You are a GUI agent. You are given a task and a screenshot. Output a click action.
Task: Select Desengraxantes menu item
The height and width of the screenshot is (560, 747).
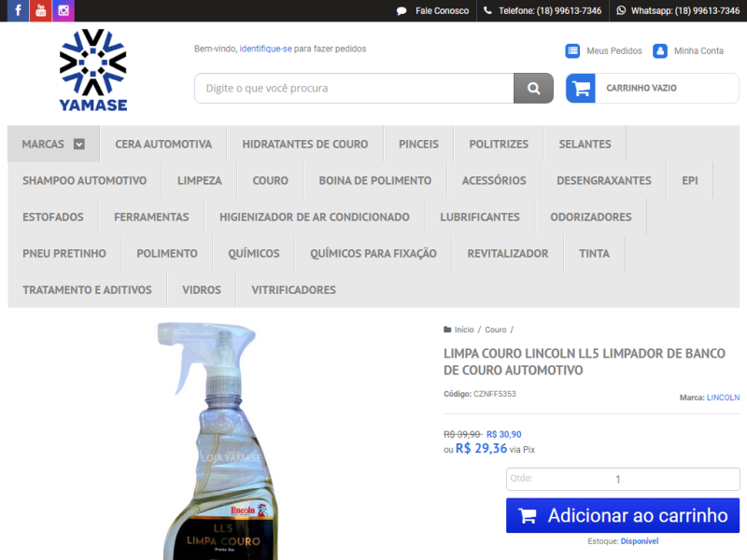[603, 181]
